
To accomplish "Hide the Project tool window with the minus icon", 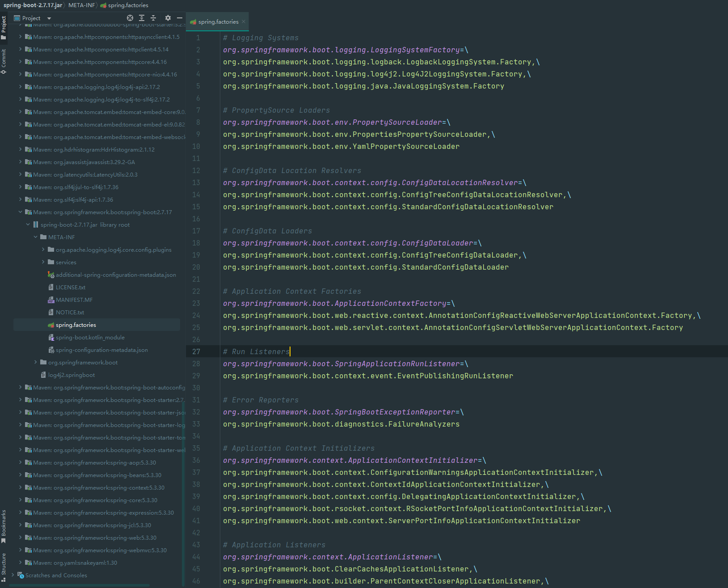I will pos(180,18).
